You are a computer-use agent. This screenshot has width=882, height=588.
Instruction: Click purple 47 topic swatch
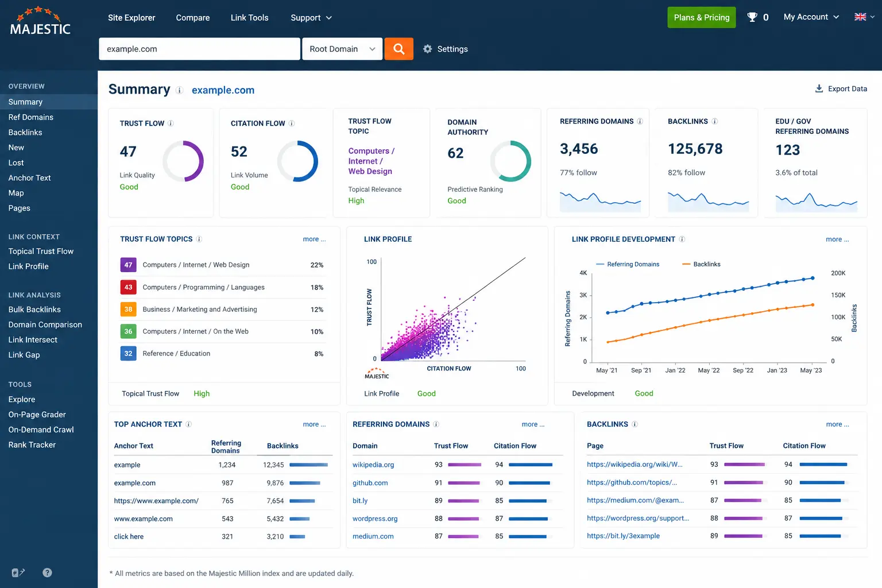128,265
